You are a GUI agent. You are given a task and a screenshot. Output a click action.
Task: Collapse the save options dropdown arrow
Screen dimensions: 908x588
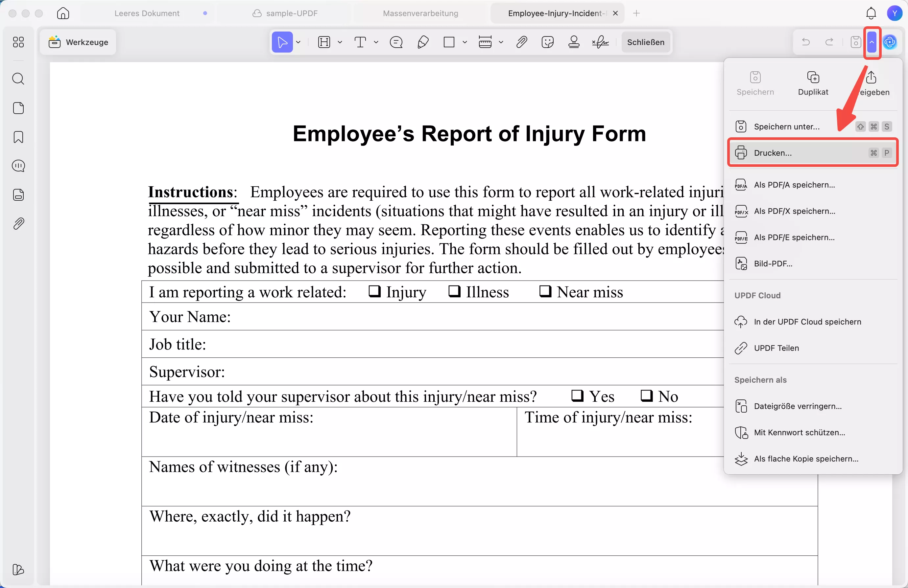(872, 42)
